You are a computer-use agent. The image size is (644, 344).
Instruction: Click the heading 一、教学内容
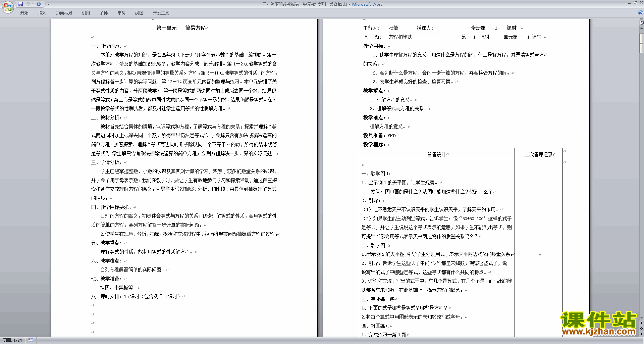(107, 46)
